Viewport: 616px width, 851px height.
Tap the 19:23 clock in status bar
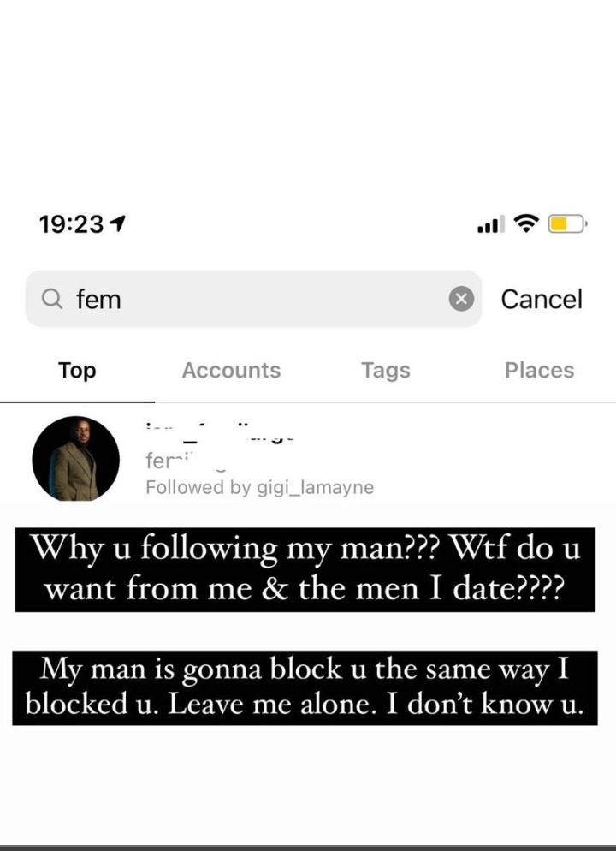tap(71, 223)
